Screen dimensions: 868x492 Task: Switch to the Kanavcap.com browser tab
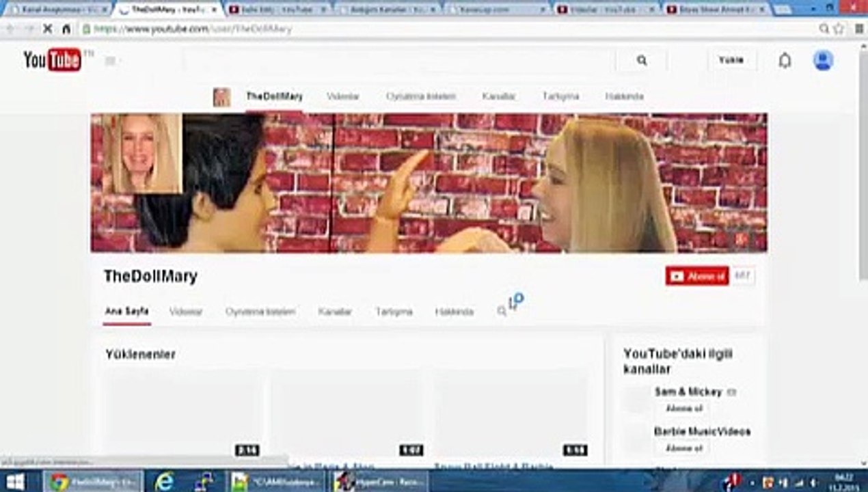[x=497, y=10]
